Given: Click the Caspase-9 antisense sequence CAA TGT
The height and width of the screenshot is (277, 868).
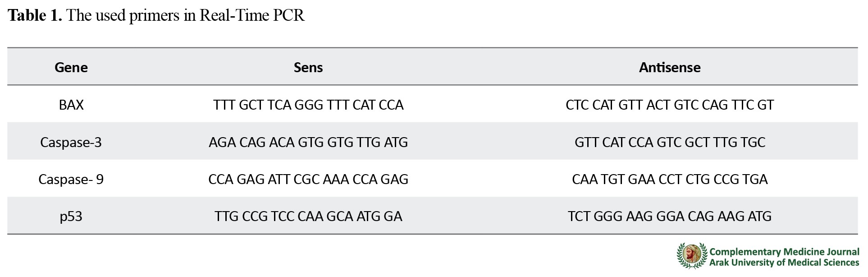Looking at the screenshot, I should pos(670,179).
